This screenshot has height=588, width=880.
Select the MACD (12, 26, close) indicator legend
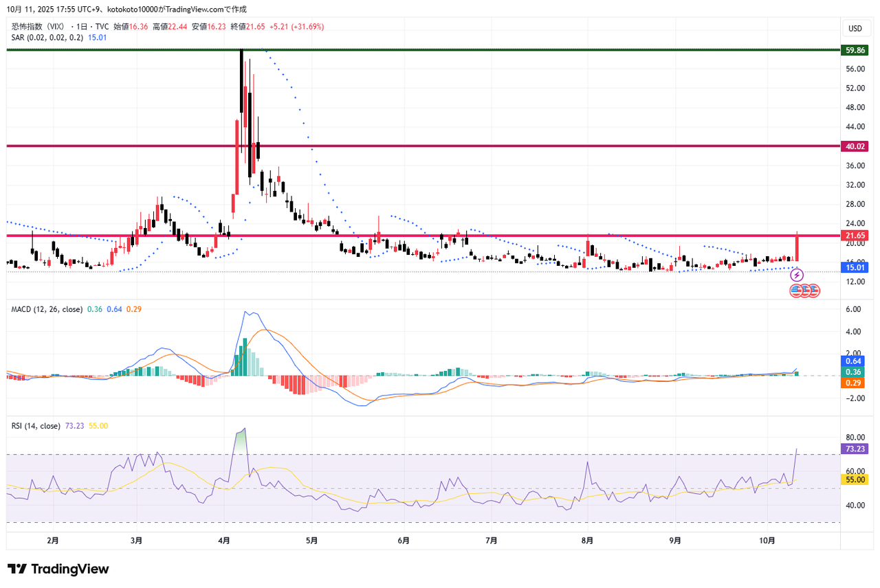coord(48,309)
